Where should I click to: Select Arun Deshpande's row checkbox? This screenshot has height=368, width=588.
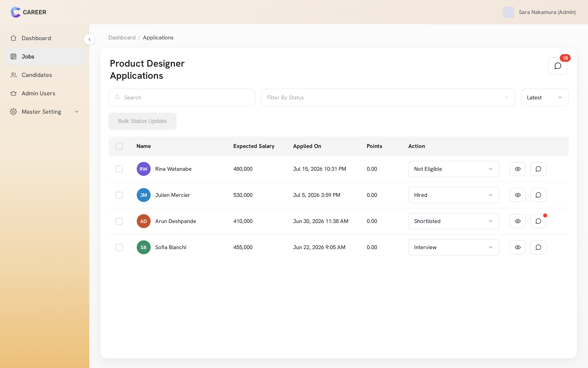click(x=119, y=221)
